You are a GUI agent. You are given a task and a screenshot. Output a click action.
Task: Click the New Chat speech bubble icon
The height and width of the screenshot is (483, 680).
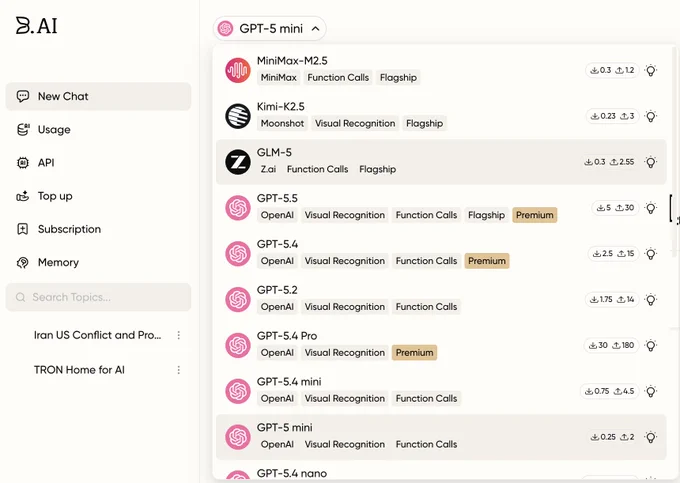23,96
